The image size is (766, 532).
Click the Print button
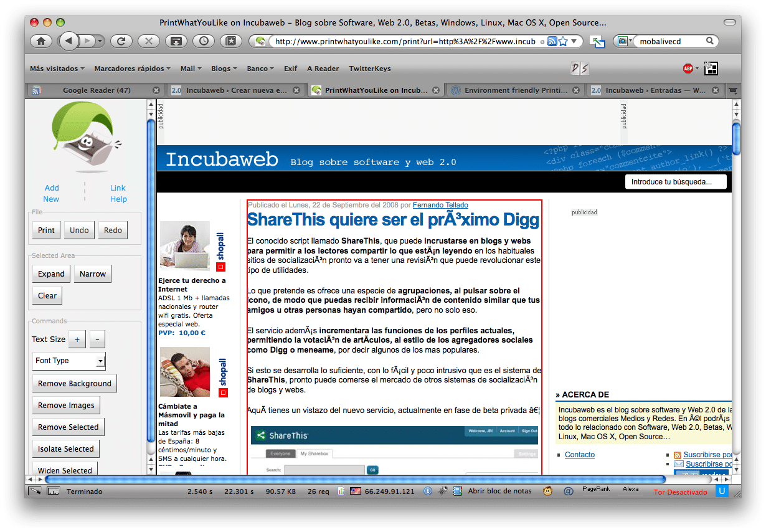(x=47, y=230)
